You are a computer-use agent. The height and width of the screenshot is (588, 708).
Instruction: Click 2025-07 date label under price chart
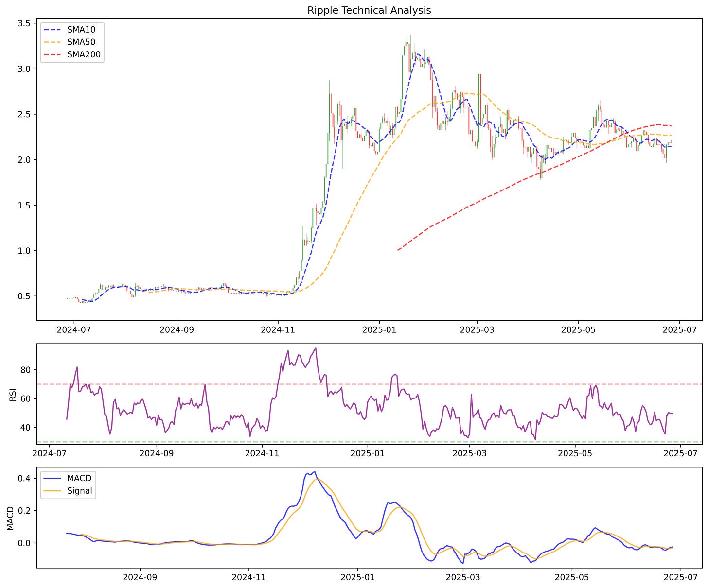(679, 330)
